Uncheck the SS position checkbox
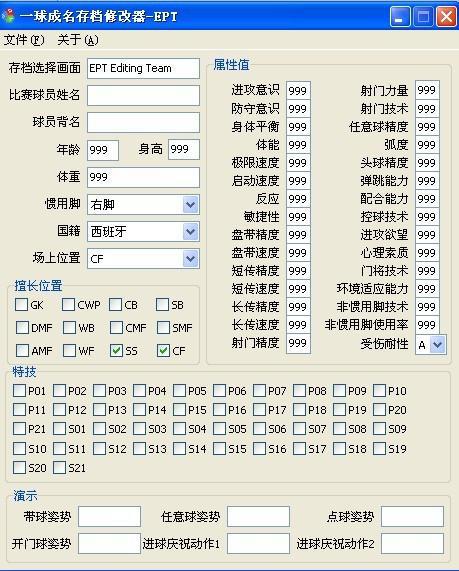Image resolution: width=459 pixels, height=571 pixels. point(116,351)
